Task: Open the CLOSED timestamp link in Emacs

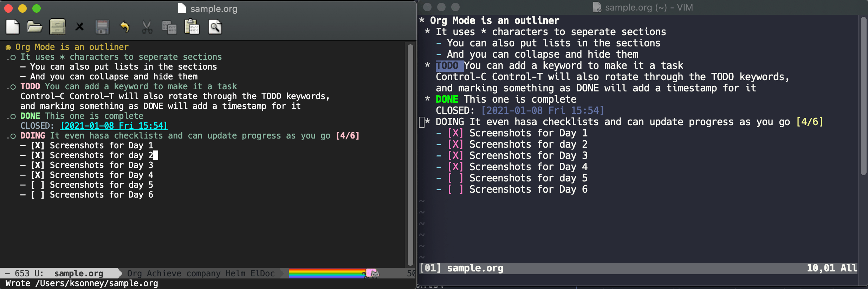Action: click(114, 126)
